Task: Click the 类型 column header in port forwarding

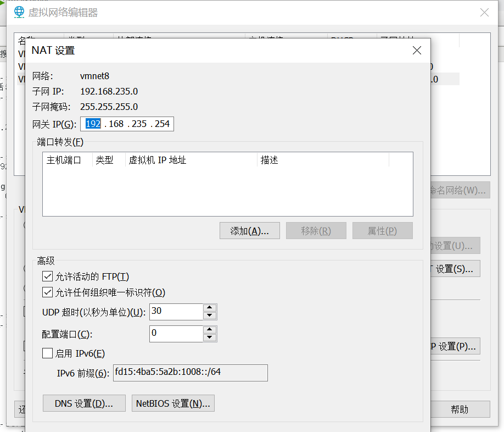Action: [x=109, y=160]
